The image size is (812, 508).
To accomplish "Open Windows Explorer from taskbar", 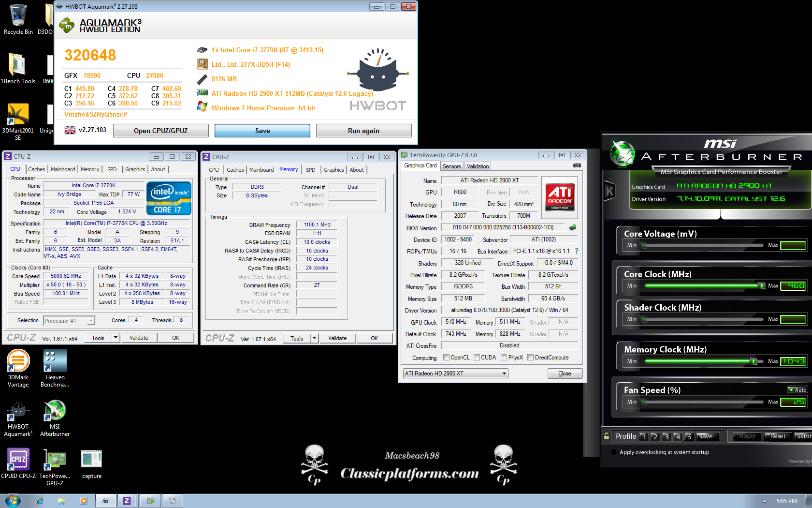I will (61, 501).
